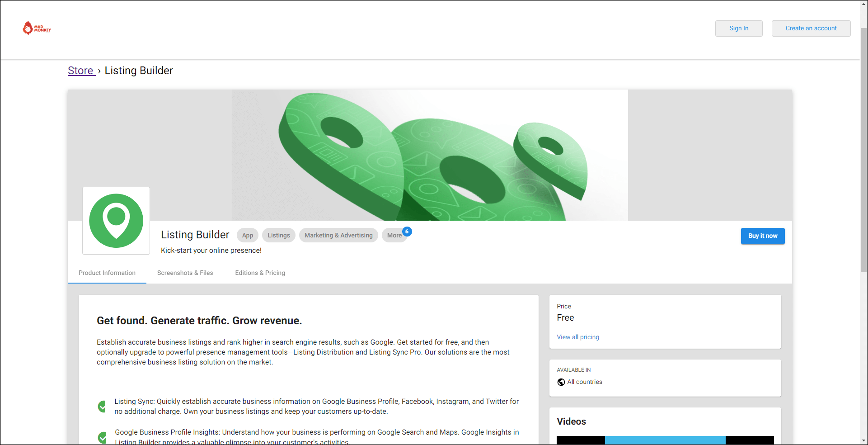
Task: Open Editions & Pricing tab
Action: coord(260,273)
